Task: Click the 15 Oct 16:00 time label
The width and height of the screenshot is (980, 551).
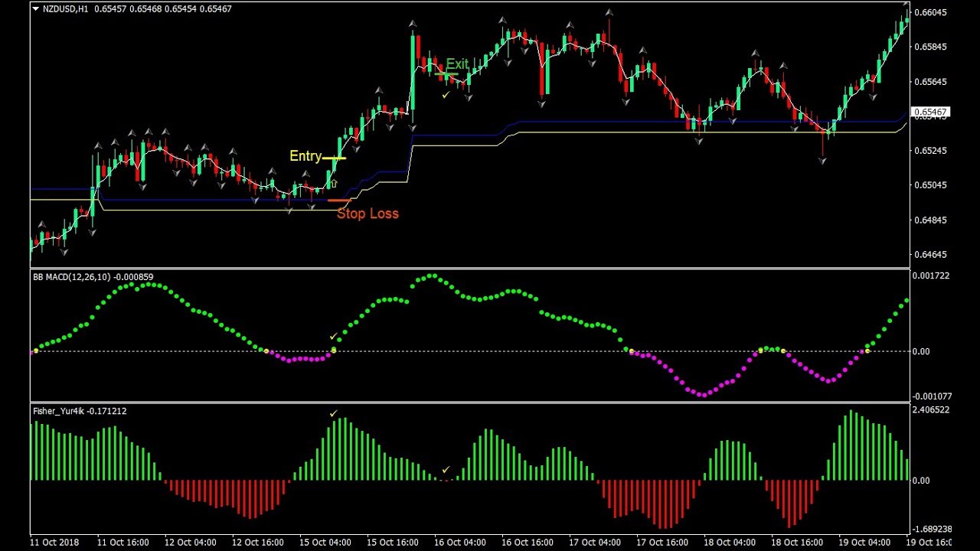Action: pos(392,543)
